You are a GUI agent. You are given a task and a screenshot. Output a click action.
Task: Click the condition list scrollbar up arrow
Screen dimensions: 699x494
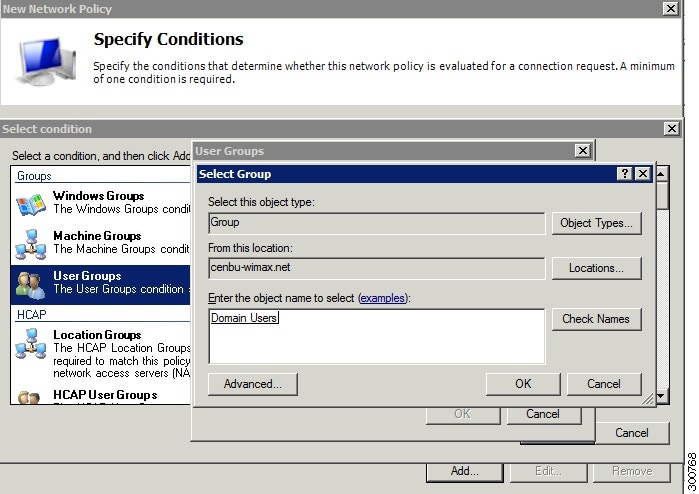(x=662, y=174)
